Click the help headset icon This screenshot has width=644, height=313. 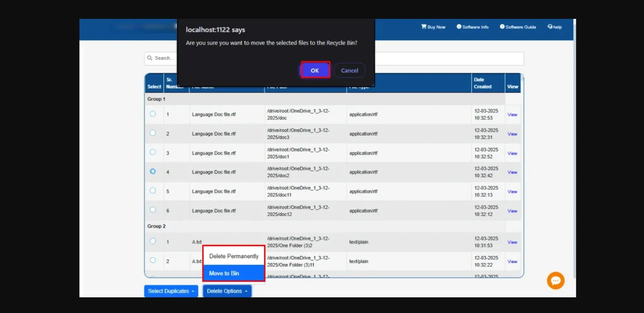[550, 27]
